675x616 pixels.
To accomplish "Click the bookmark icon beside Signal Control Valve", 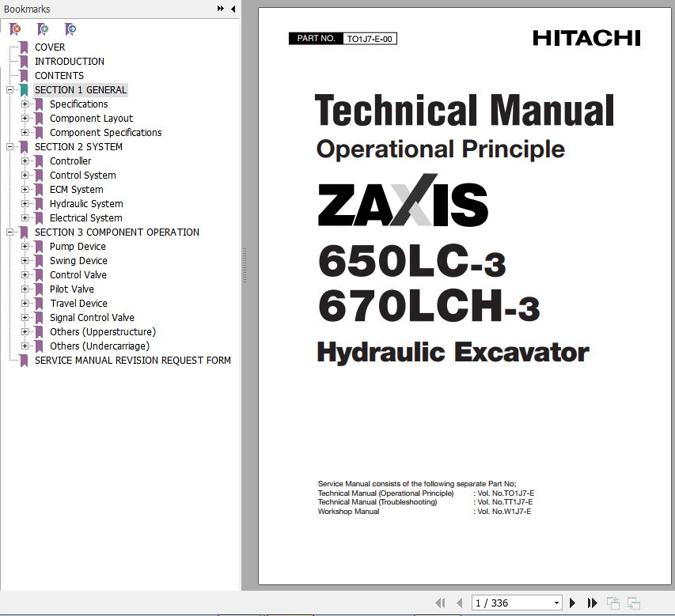I will tap(40, 317).
